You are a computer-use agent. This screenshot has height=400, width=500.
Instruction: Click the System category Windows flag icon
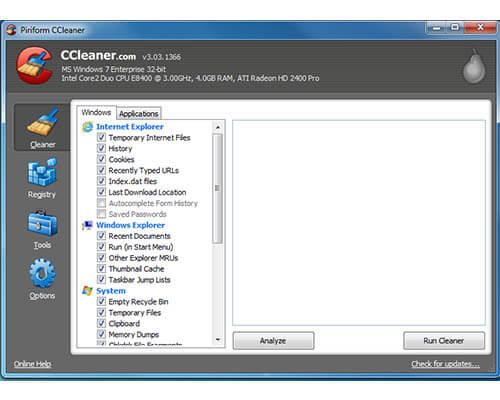tap(87, 291)
